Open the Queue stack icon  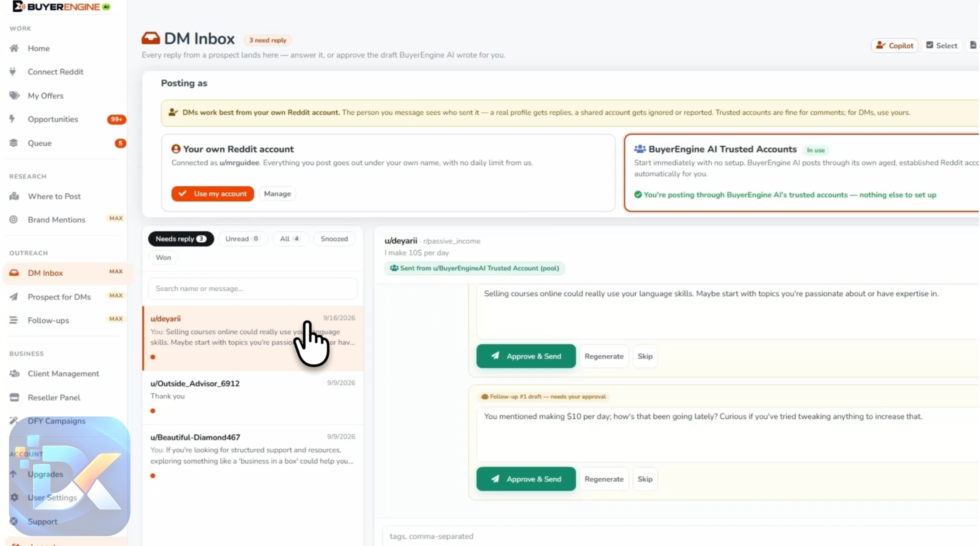13,143
